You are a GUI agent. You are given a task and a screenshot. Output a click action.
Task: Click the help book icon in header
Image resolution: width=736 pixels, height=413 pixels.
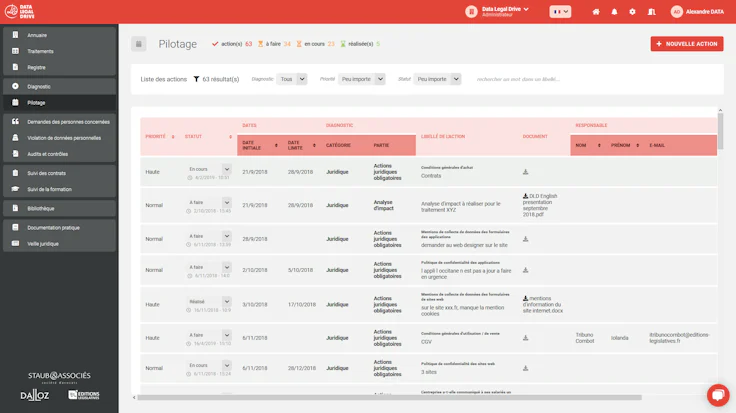point(652,12)
